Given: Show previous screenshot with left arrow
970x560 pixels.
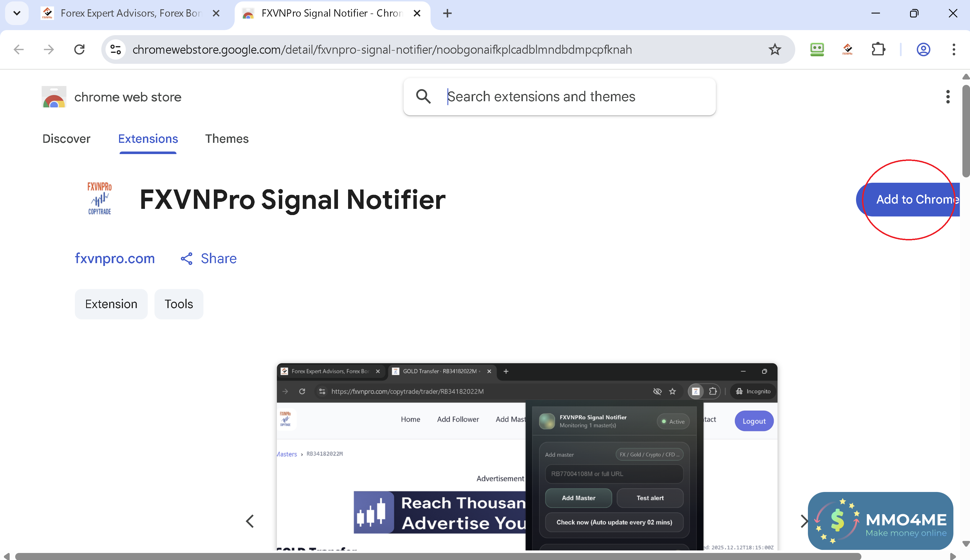Looking at the screenshot, I should point(250,521).
